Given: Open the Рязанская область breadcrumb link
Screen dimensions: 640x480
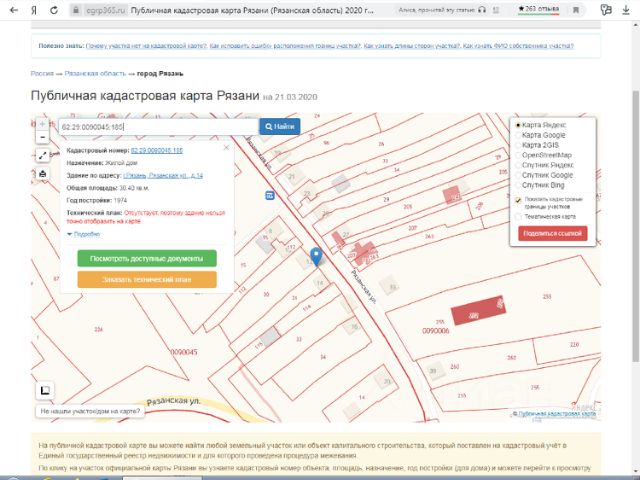Looking at the screenshot, I should (x=94, y=74).
